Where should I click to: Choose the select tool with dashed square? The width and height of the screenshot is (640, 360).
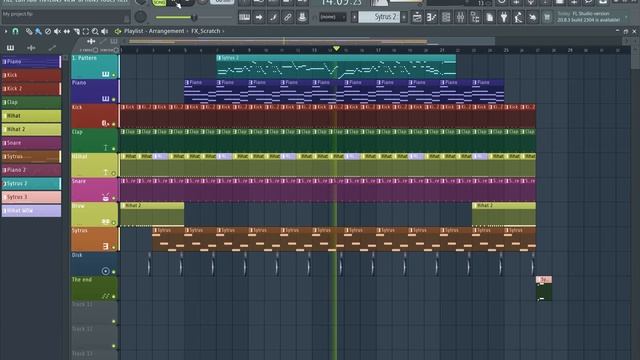(x=86, y=31)
